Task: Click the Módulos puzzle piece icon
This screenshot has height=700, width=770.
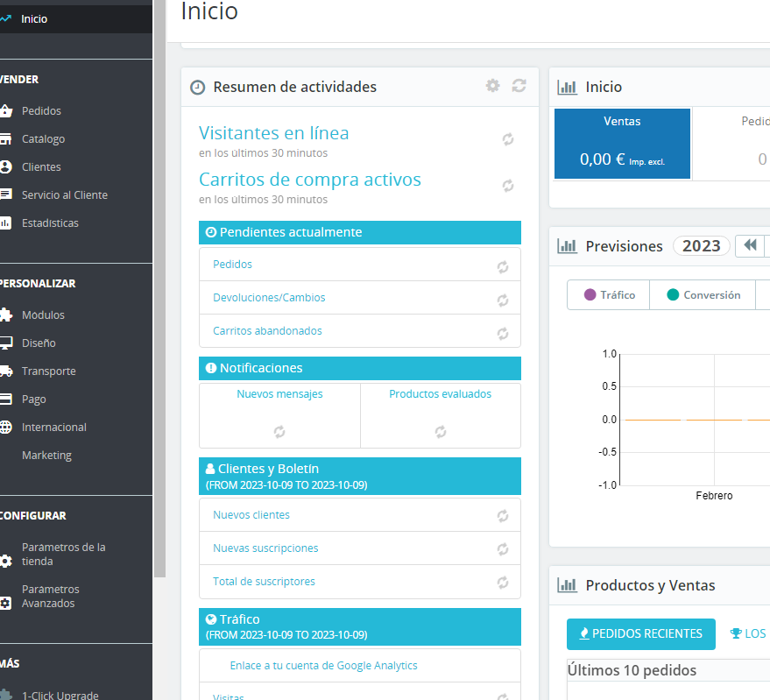Action: click(5, 315)
